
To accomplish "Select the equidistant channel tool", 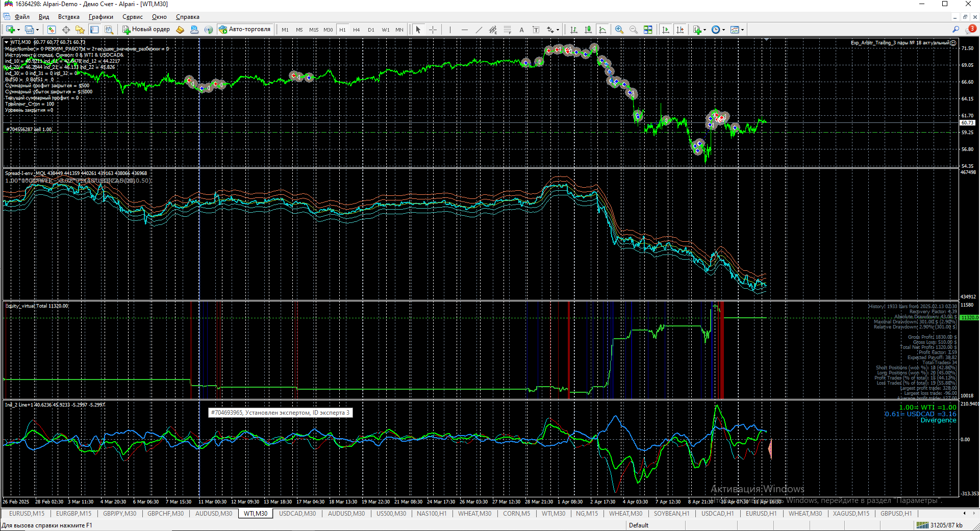I will pyautogui.click(x=493, y=30).
